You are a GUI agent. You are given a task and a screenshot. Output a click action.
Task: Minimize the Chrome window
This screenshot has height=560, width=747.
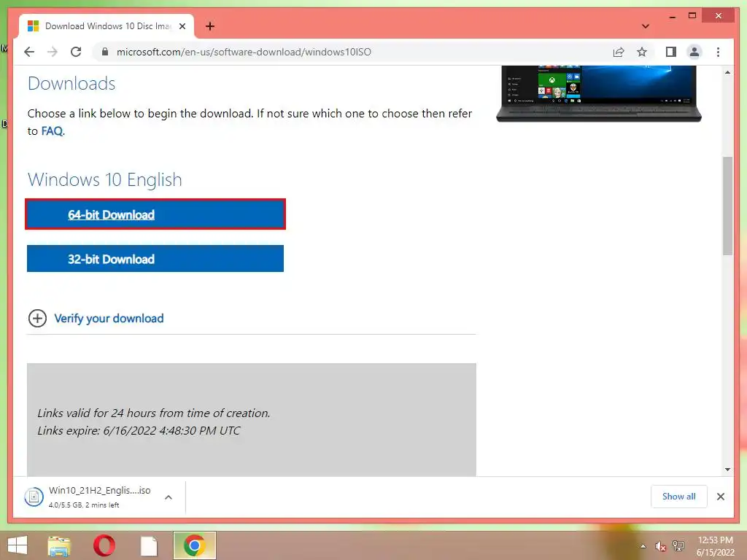pos(672,16)
